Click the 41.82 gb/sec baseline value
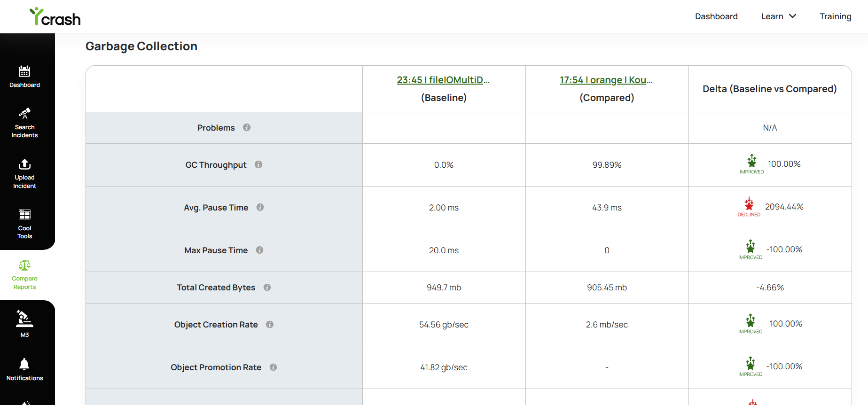The image size is (868, 405). (444, 367)
